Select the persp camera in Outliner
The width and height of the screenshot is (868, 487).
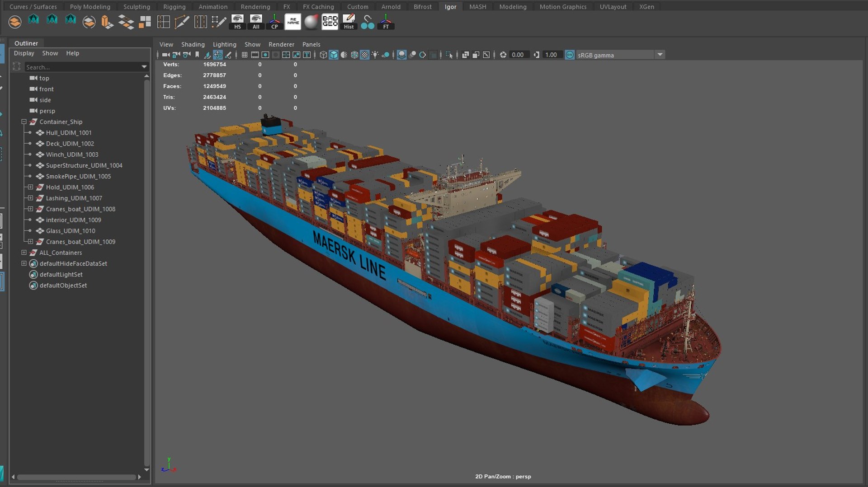(47, 111)
